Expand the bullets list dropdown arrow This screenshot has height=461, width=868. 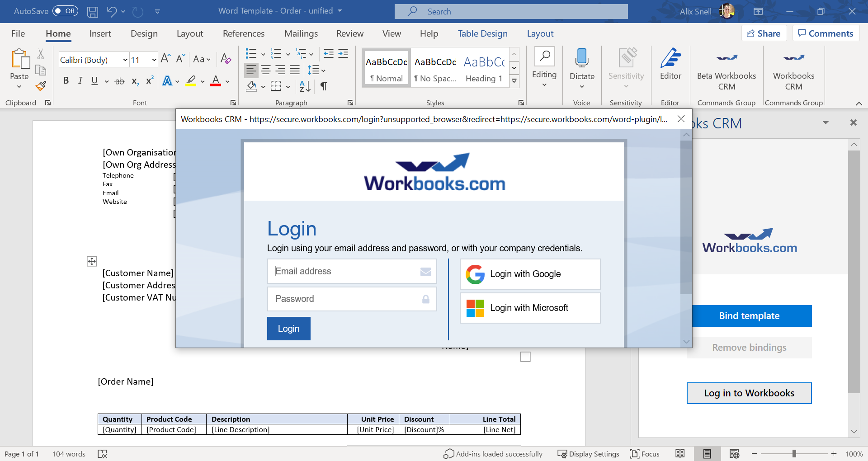263,55
